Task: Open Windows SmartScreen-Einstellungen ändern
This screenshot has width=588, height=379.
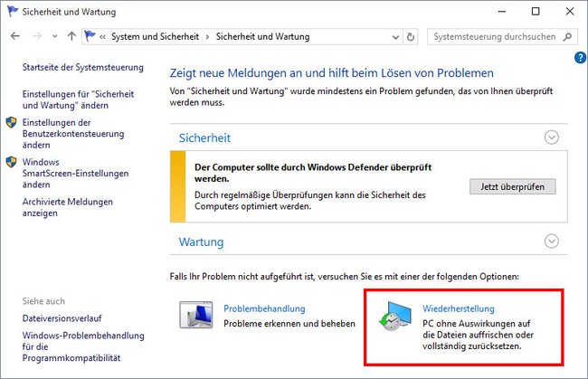Action: click(75, 173)
